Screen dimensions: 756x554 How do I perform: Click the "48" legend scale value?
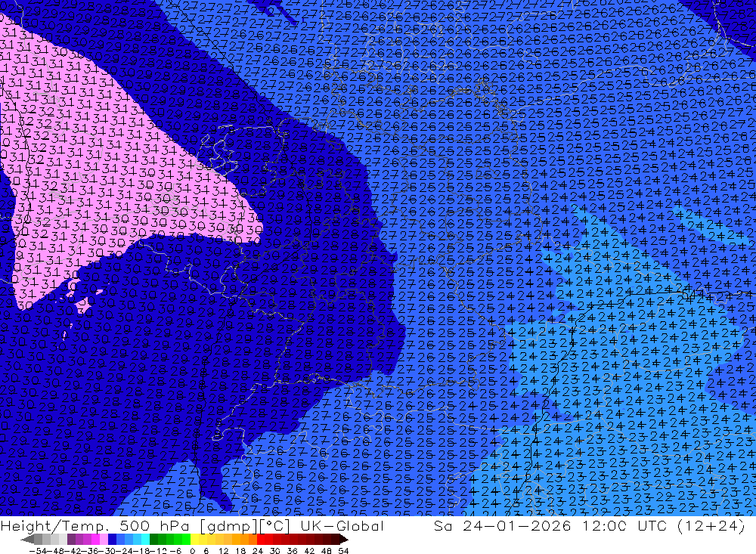(x=327, y=551)
